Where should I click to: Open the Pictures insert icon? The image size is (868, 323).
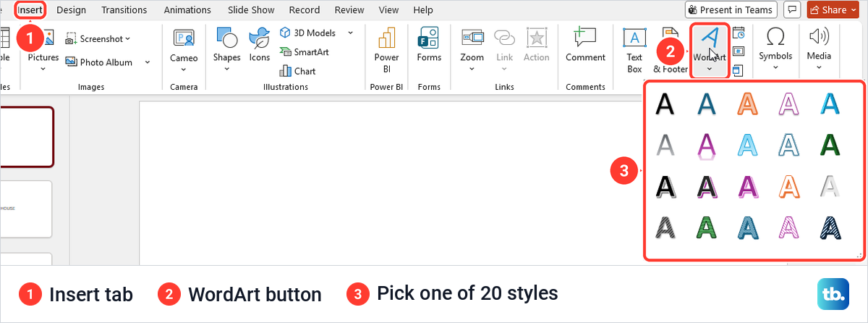pyautogui.click(x=48, y=38)
